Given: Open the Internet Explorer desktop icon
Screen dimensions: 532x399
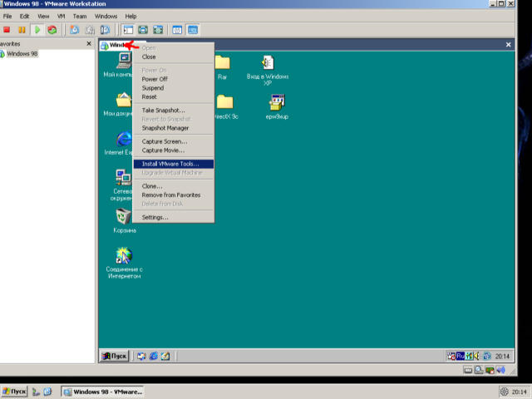Looking at the screenshot, I should point(124,139).
